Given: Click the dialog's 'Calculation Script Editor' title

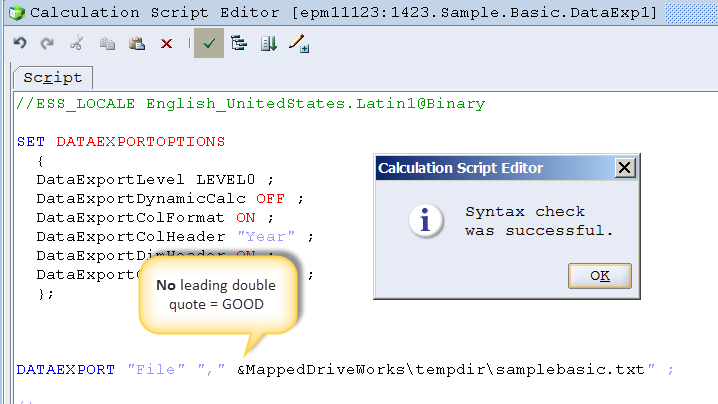Looking at the screenshot, I should (460, 168).
